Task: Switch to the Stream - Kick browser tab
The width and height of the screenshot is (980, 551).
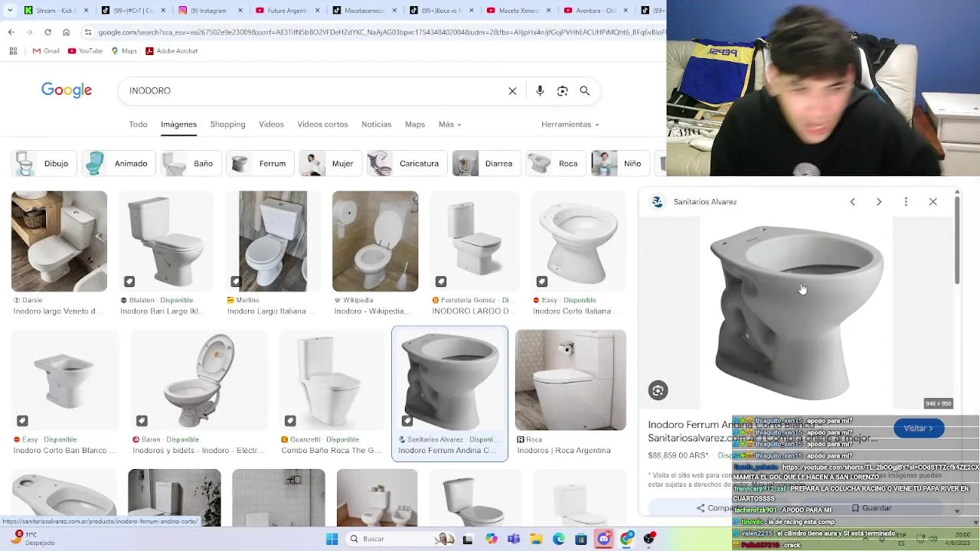Action: [55, 11]
